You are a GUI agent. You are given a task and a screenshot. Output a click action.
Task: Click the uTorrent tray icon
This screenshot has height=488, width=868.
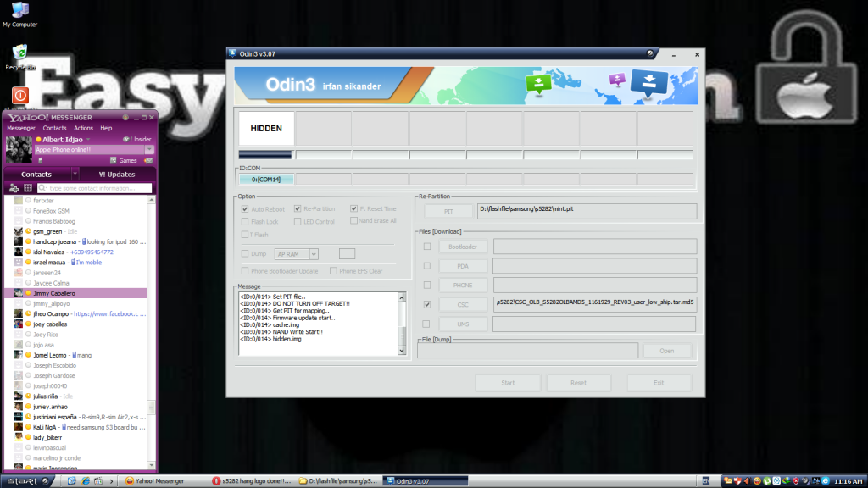click(x=767, y=481)
